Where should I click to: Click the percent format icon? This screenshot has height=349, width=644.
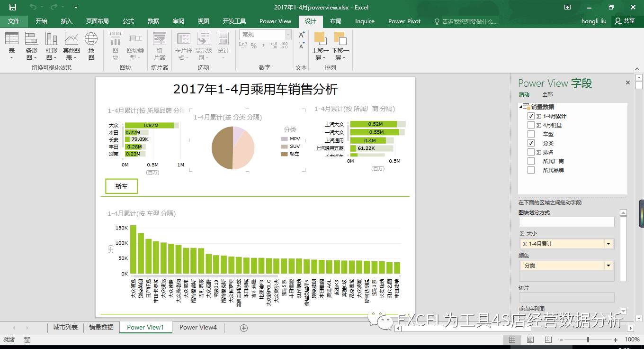tap(254, 46)
